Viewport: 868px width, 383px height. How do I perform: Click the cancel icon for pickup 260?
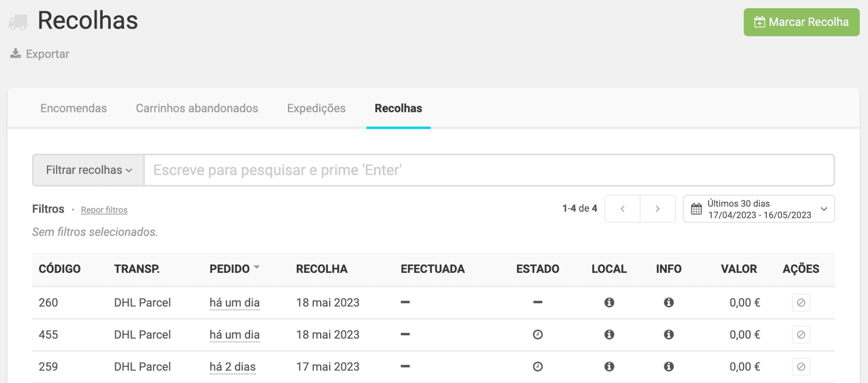[x=801, y=303]
